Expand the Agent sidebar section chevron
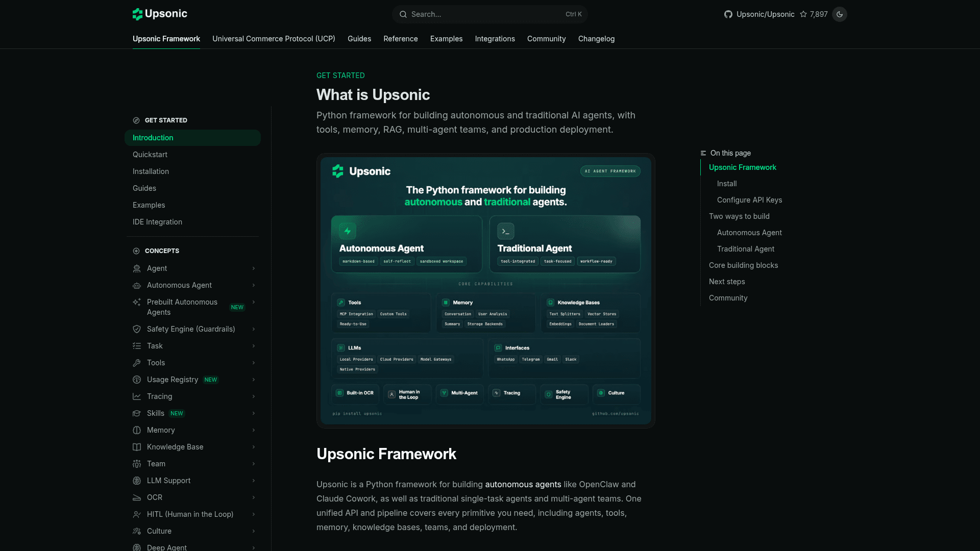980x551 pixels. pos(254,268)
